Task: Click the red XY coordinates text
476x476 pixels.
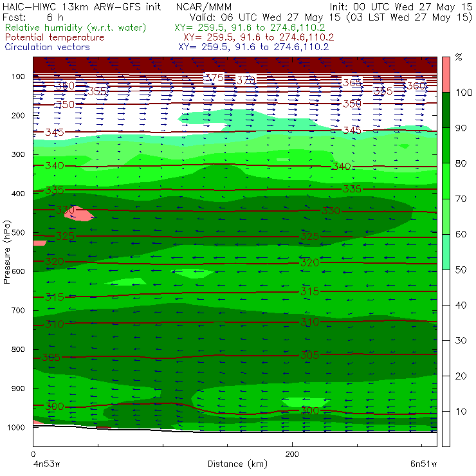Action: click(x=259, y=37)
